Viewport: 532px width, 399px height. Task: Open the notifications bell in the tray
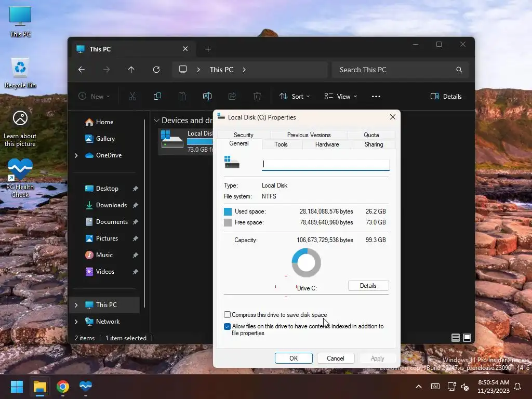[x=518, y=387]
